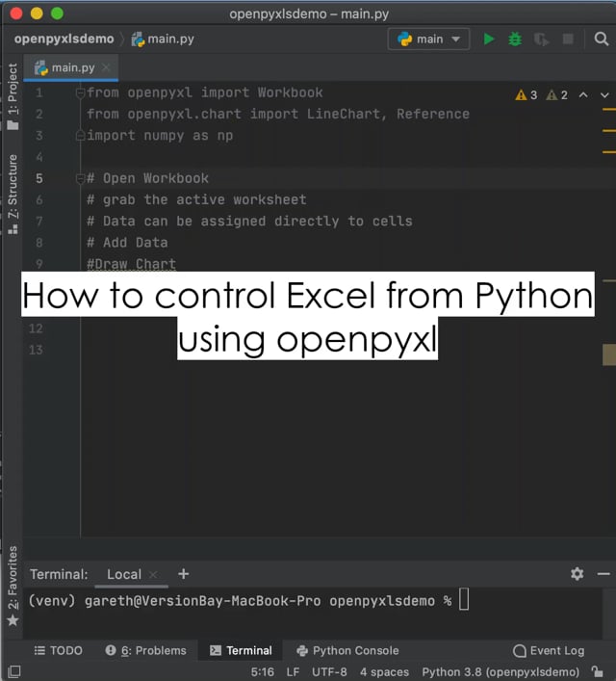The width and height of the screenshot is (616, 681).
Task: Click the '# Add Data' comment line
Action: tap(127, 243)
